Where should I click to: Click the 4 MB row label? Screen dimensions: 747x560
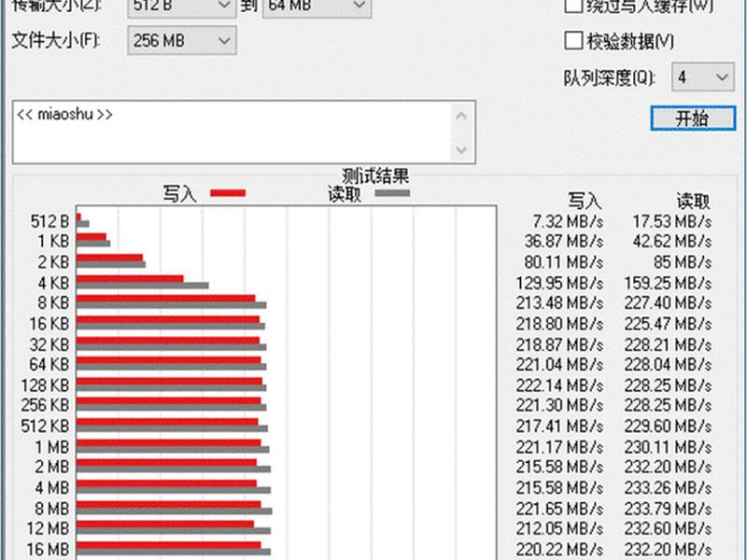52,488
